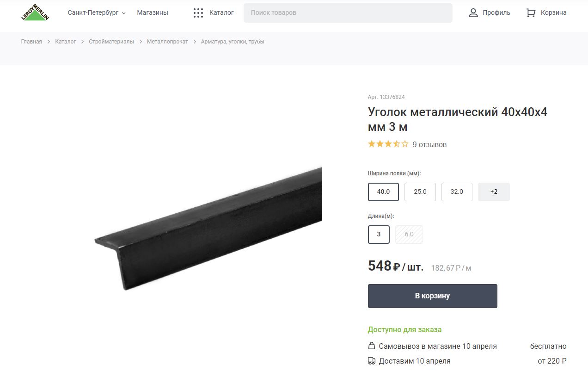Open the 9 отзывов reviews link

429,144
